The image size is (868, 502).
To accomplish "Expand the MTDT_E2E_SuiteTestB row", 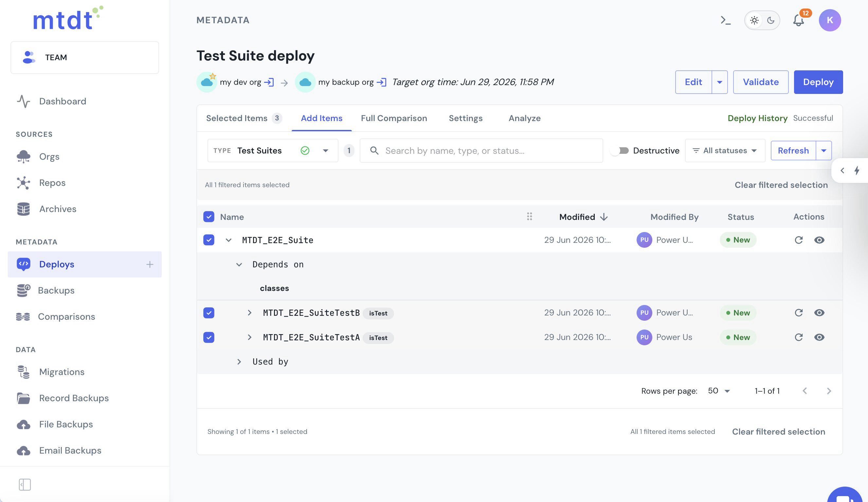I will [249, 313].
